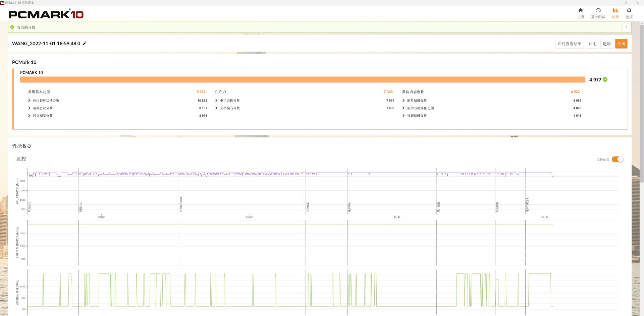The width and height of the screenshot is (644, 316).
Task: Click green valid-score checkmark beside 4 977
Action: coord(605,80)
